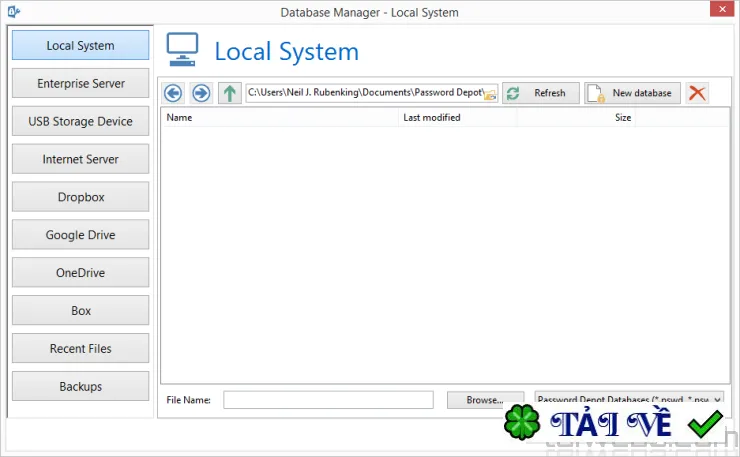Open the folder icon in path field

pyautogui.click(x=490, y=94)
